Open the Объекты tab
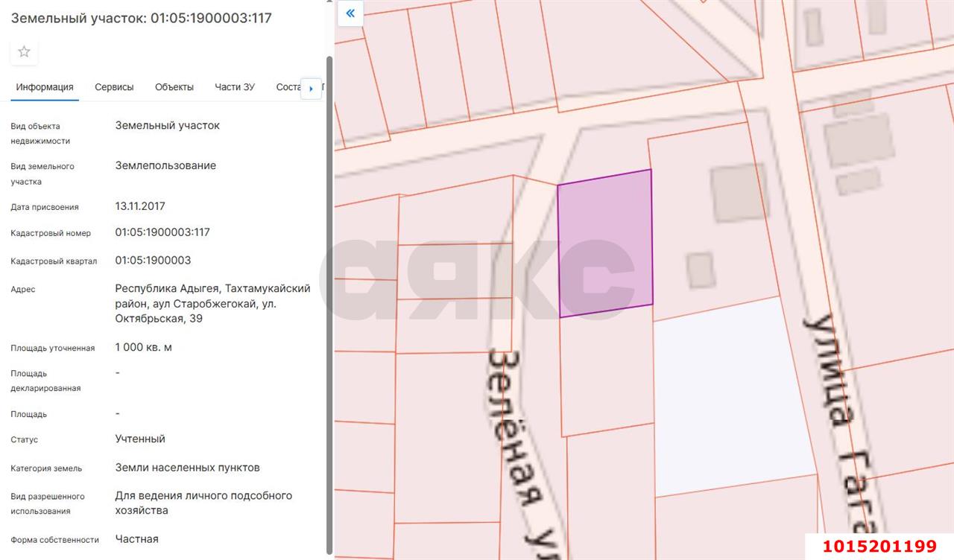954x560 pixels. [174, 87]
